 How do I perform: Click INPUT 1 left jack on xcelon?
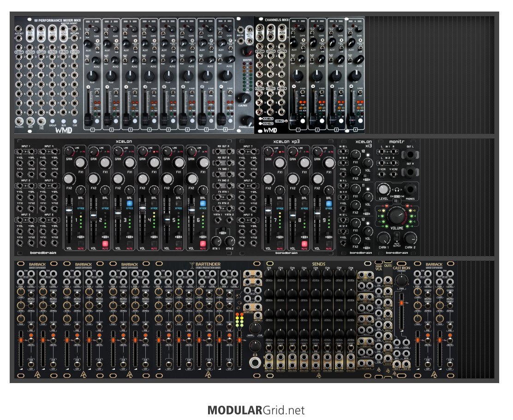(x=19, y=151)
